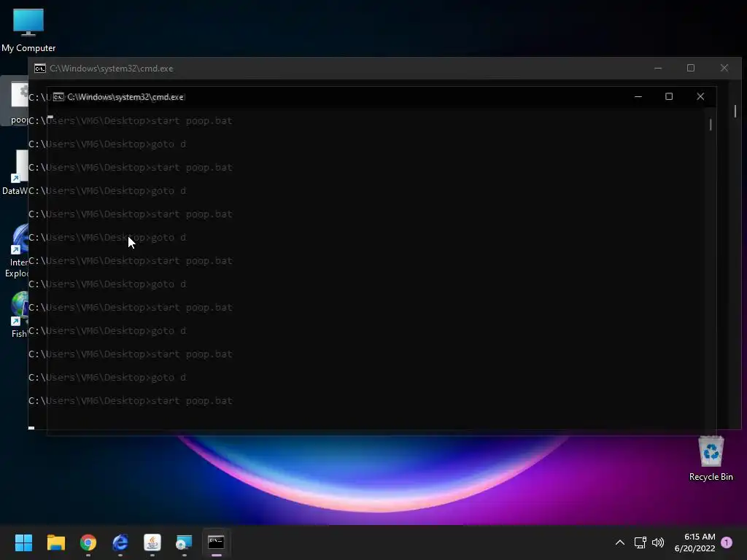This screenshot has height=560, width=747.
Task: Click the back cmd.exe window's system icon
Action: pyautogui.click(x=40, y=69)
